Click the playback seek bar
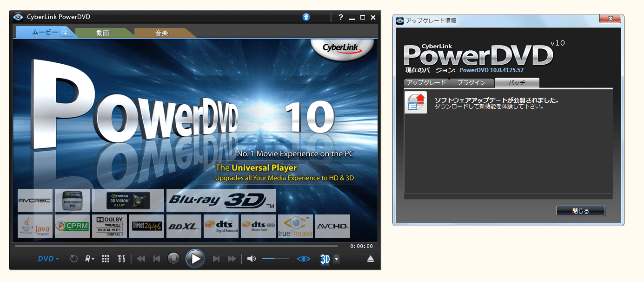The height and width of the screenshot is (281, 644). pyautogui.click(x=176, y=246)
